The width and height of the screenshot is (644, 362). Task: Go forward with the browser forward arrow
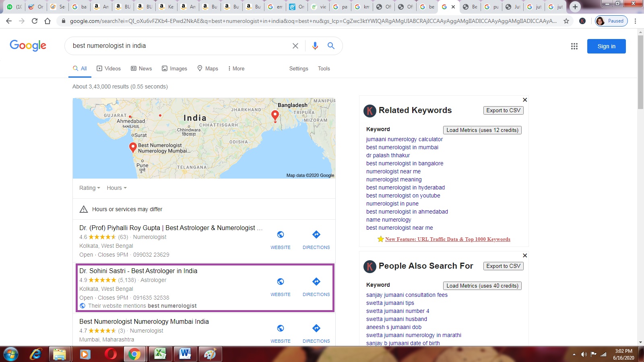tap(22, 21)
